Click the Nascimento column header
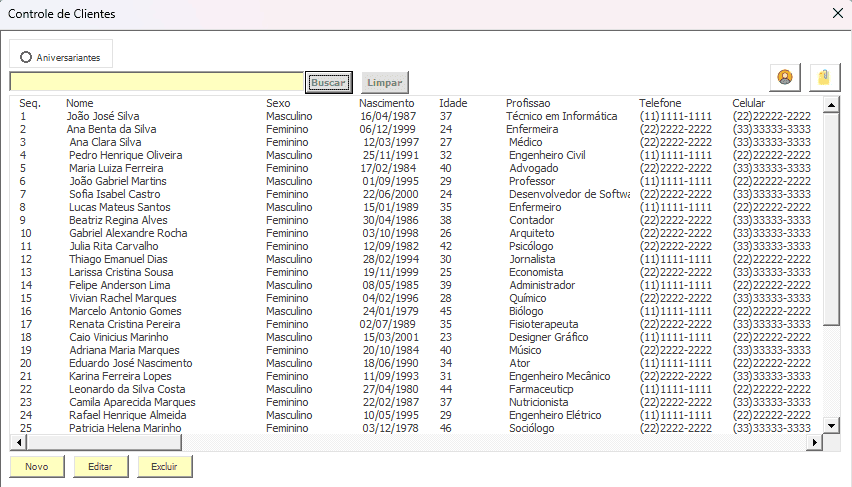 [386, 103]
